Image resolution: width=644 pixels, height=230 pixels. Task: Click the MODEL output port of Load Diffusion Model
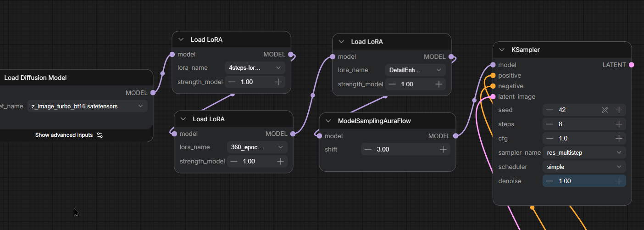153,93
